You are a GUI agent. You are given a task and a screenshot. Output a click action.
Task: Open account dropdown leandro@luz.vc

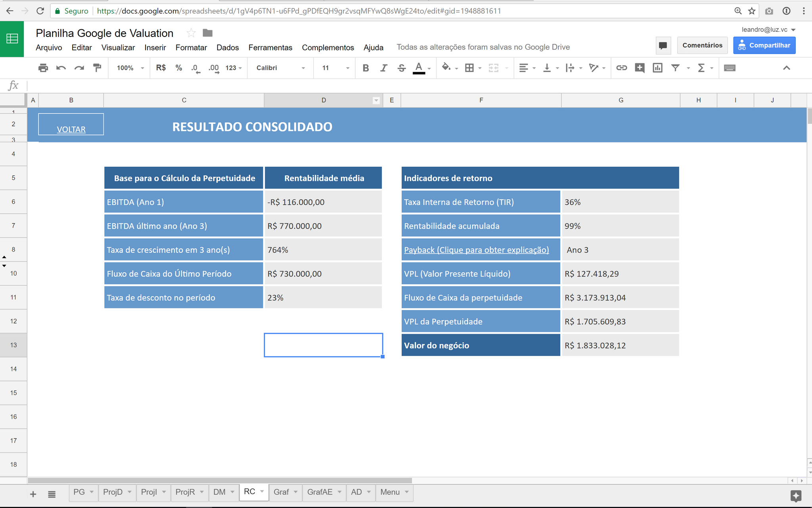click(768, 30)
